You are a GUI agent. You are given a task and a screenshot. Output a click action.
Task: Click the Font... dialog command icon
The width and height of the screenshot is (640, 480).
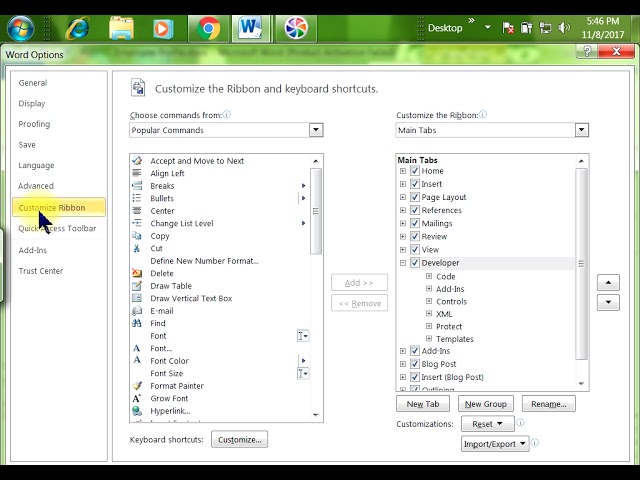tap(137, 348)
